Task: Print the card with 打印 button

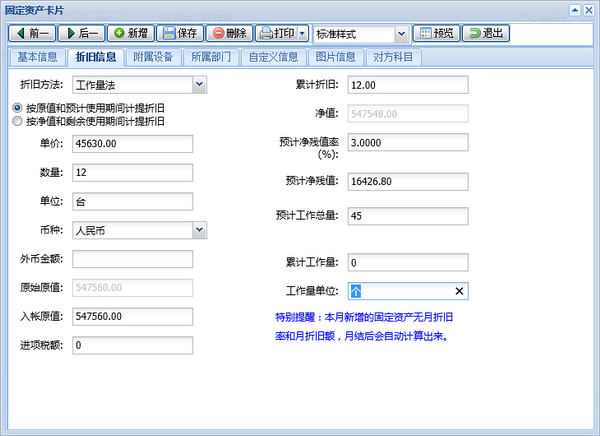Action: [x=277, y=33]
